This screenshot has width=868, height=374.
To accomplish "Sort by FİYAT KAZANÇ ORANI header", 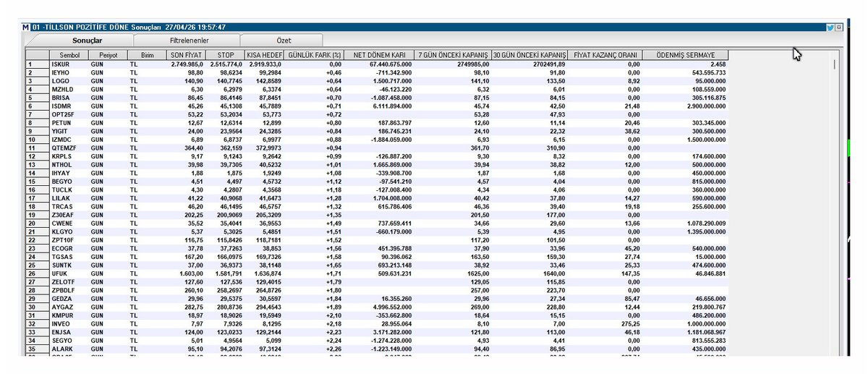I will (x=605, y=55).
